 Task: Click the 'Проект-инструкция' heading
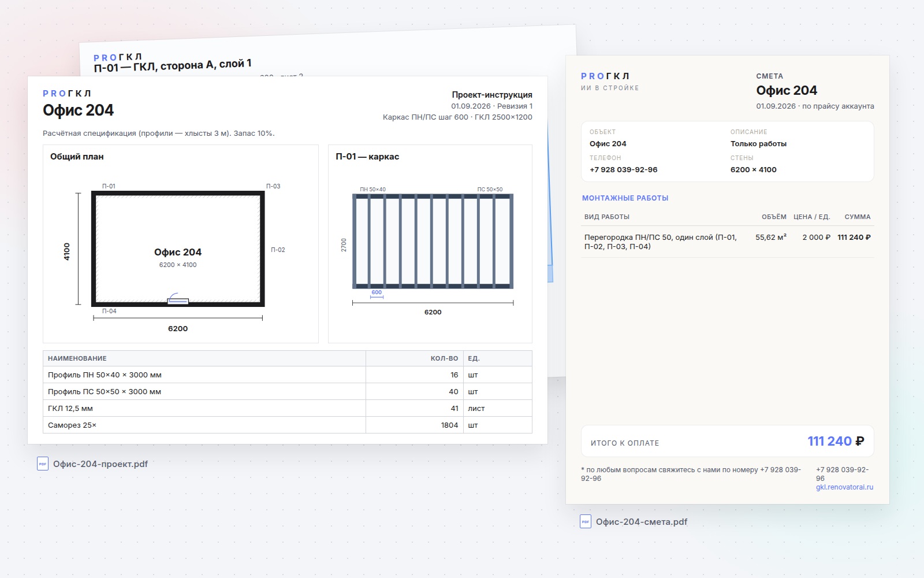(x=492, y=95)
